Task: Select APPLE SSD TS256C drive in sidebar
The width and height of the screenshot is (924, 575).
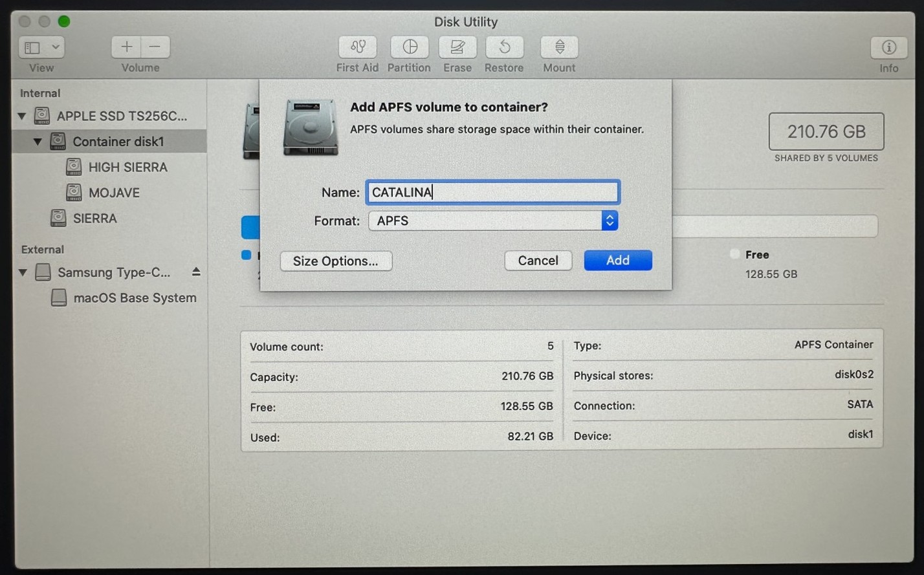Action: tap(109, 116)
